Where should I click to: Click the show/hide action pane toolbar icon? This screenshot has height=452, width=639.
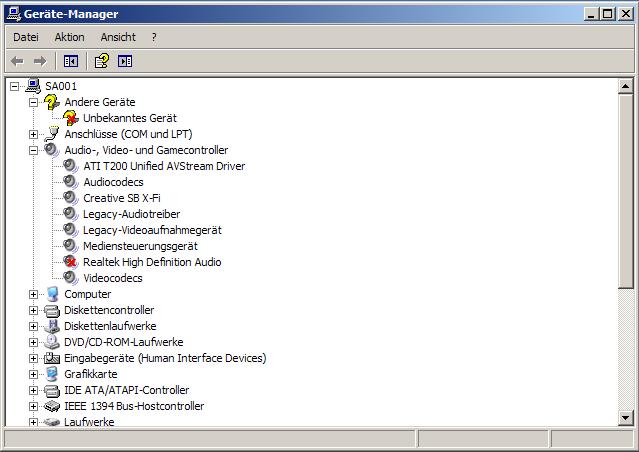125,61
